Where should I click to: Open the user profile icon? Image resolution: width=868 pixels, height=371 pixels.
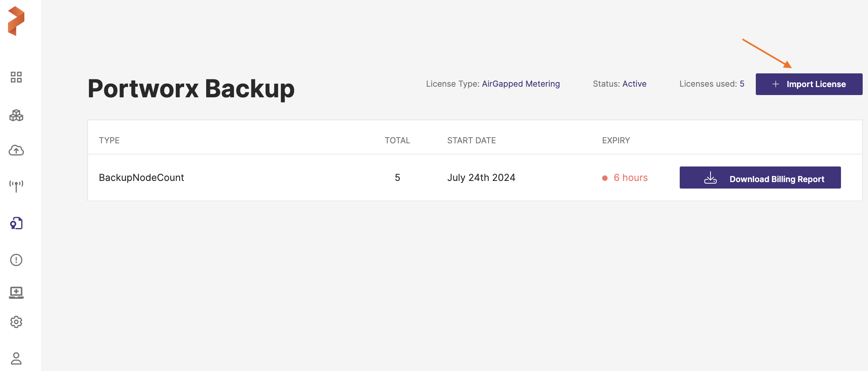click(16, 358)
